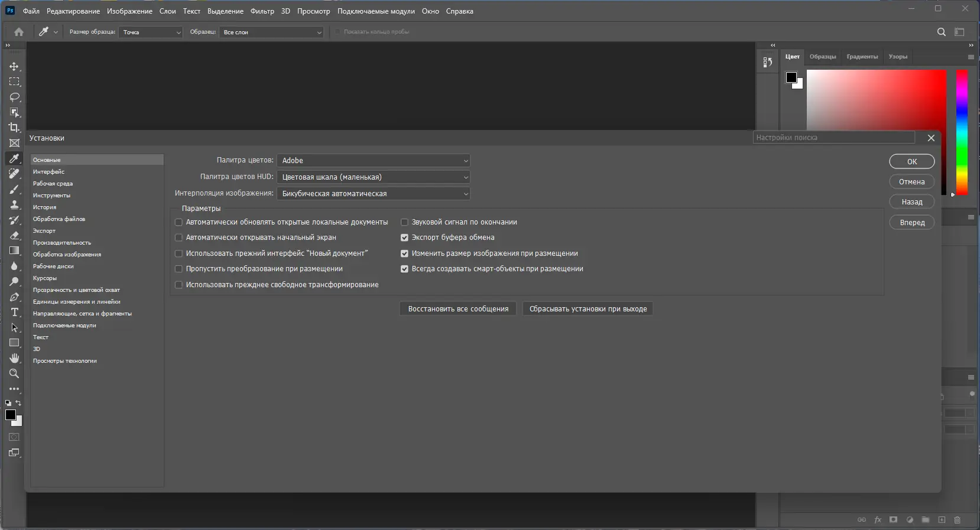
Task: Enable "Пропустить преобразование при размещении" checkbox
Action: pyautogui.click(x=179, y=269)
